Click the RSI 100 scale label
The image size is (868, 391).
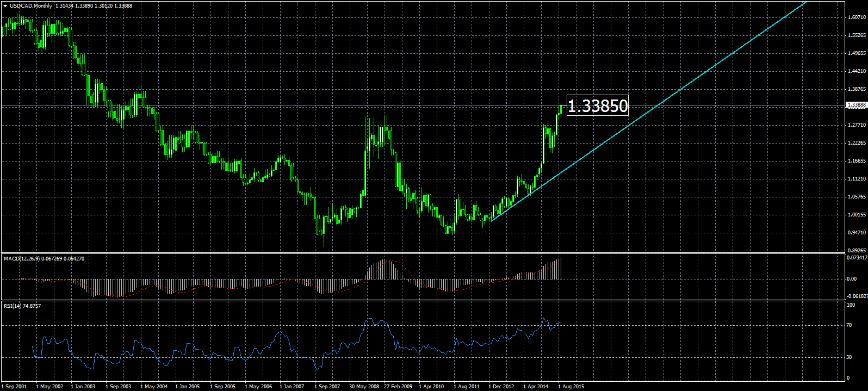(x=850, y=305)
